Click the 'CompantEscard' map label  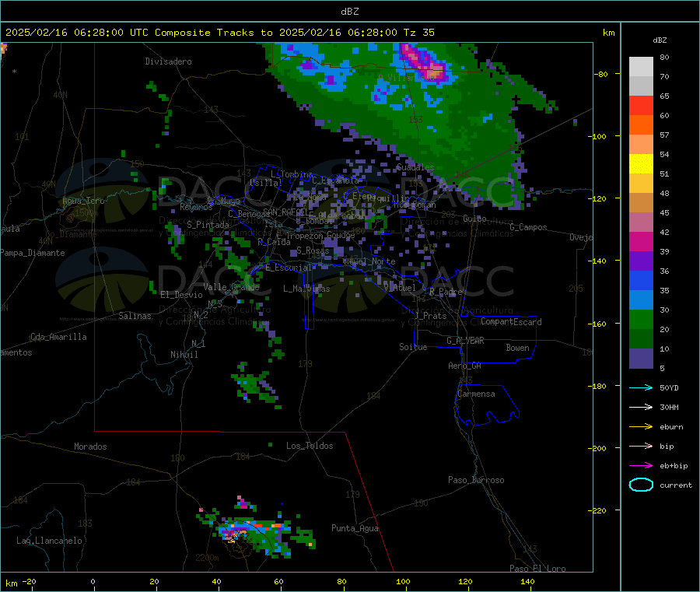tap(511, 321)
